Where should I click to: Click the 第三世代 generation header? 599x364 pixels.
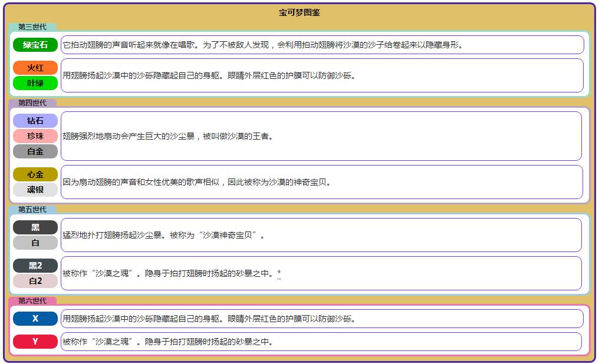[32, 27]
